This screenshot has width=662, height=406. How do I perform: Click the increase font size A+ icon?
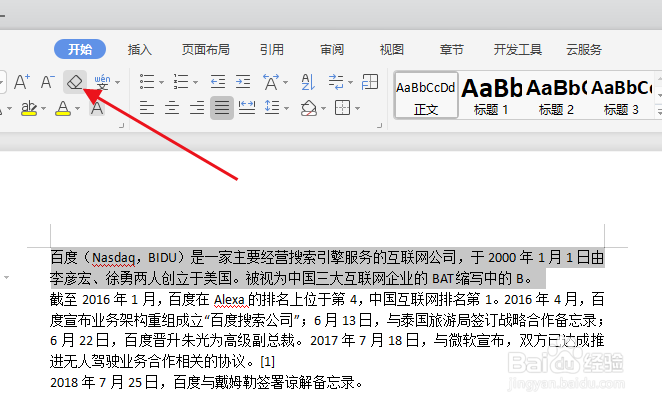22,81
